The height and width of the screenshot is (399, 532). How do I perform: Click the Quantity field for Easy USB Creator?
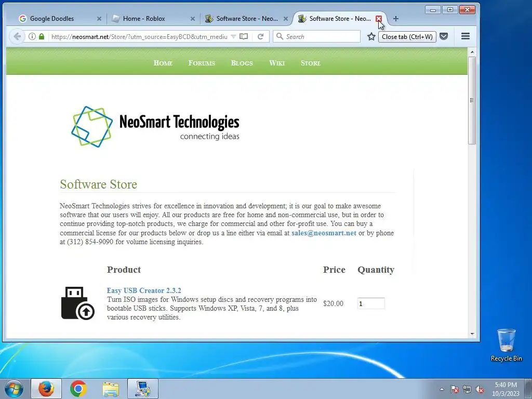point(371,303)
